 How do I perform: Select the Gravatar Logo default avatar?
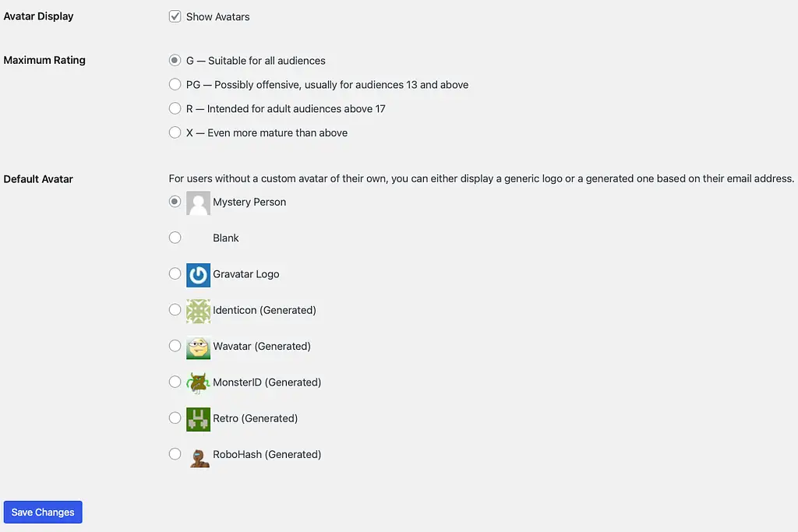pyautogui.click(x=175, y=273)
